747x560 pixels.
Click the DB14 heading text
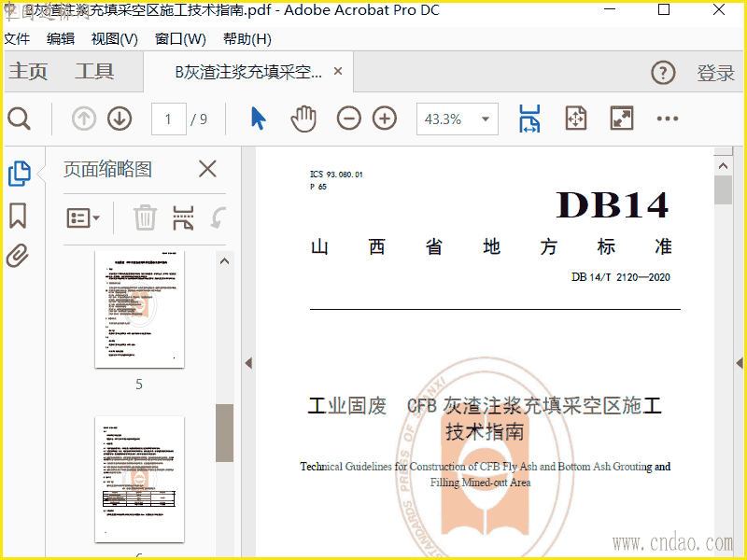(x=613, y=204)
